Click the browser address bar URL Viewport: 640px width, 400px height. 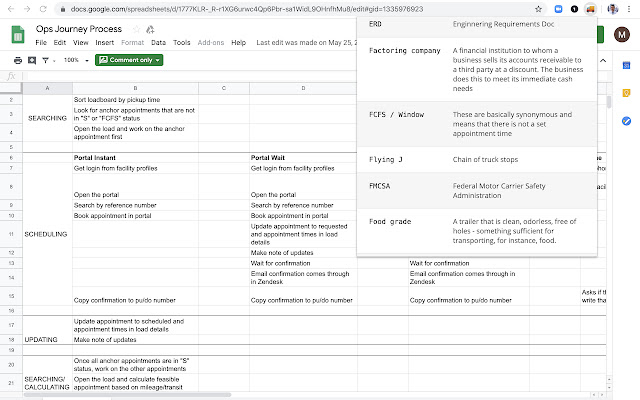coord(247,9)
